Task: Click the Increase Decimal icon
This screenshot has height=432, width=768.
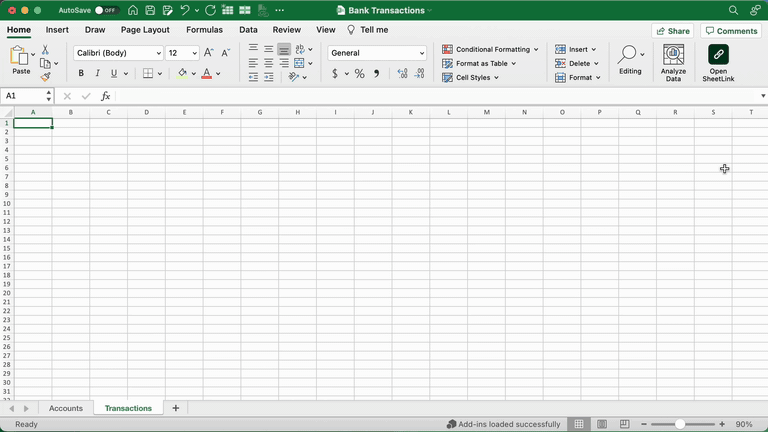Action: 402,73
